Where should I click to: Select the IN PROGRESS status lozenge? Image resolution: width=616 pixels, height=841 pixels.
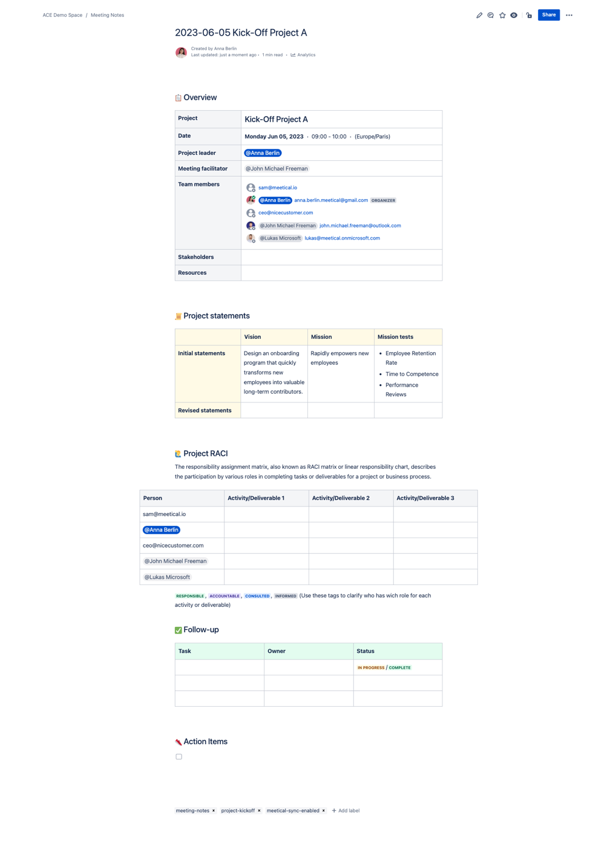click(371, 667)
